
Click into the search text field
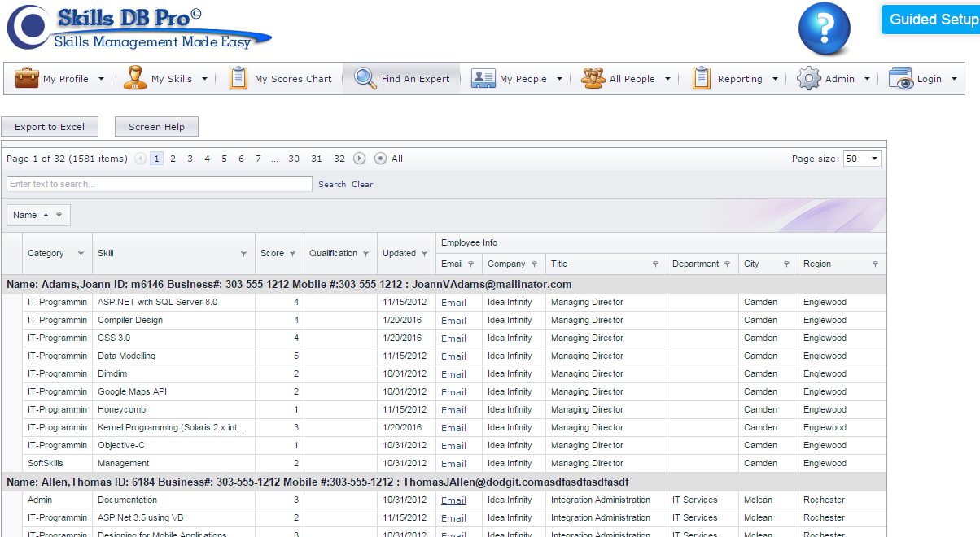click(160, 184)
